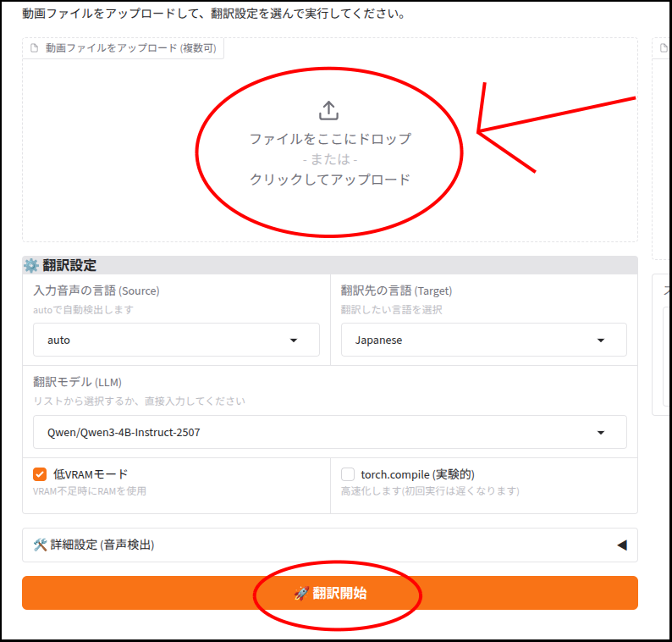The image size is (672, 642).
Task: Click the gear icon next to 翻訳設定
Action: coord(30,265)
